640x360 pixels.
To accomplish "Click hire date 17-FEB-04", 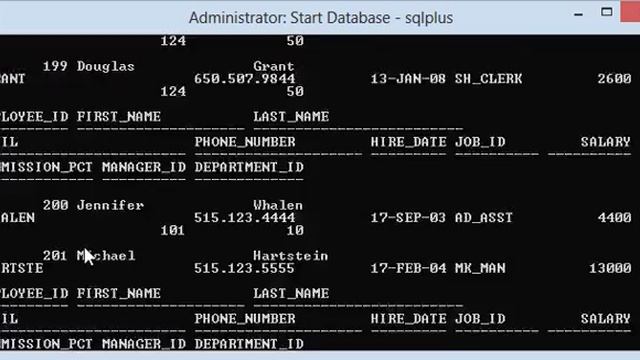I will point(408,268).
